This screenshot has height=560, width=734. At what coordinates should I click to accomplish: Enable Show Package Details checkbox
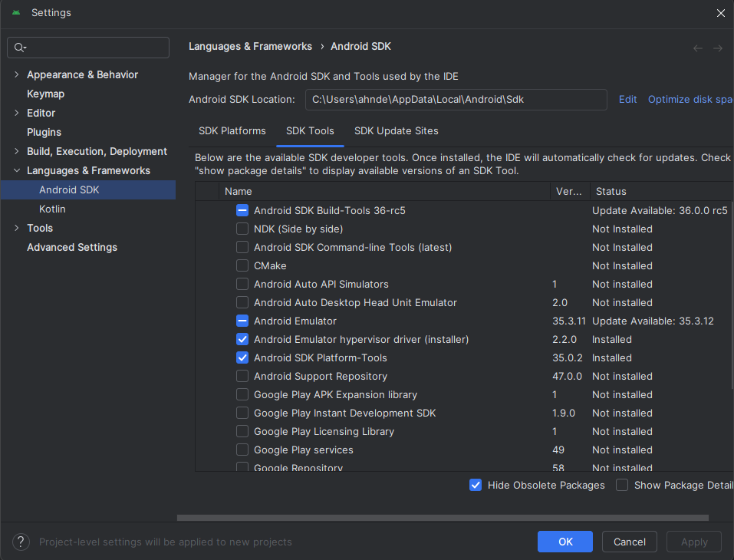coord(622,485)
